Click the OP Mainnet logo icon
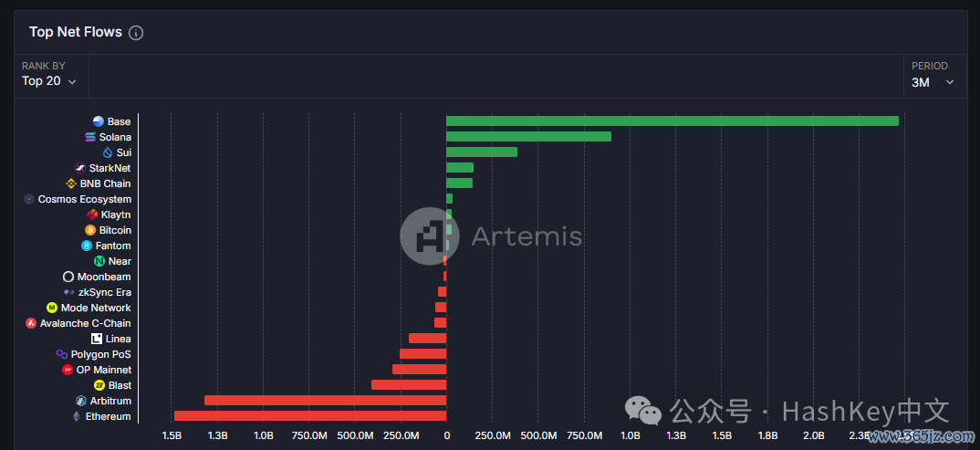The height and width of the screenshot is (450, 980). (x=68, y=370)
